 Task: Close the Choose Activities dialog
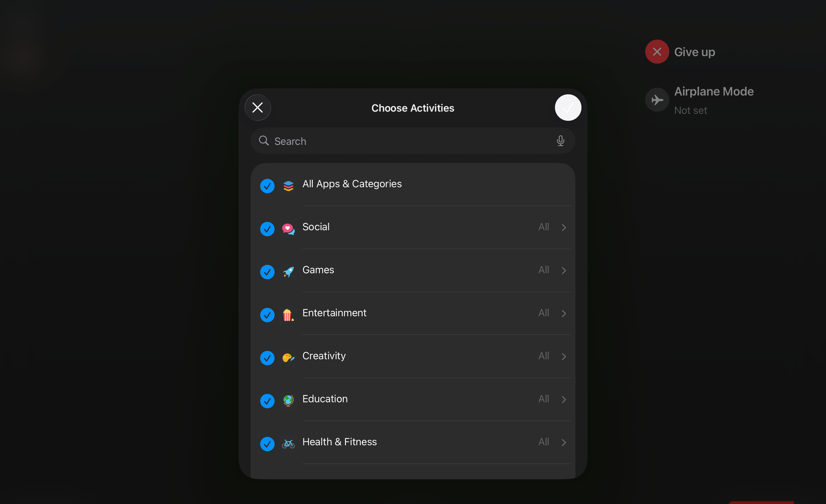click(257, 107)
